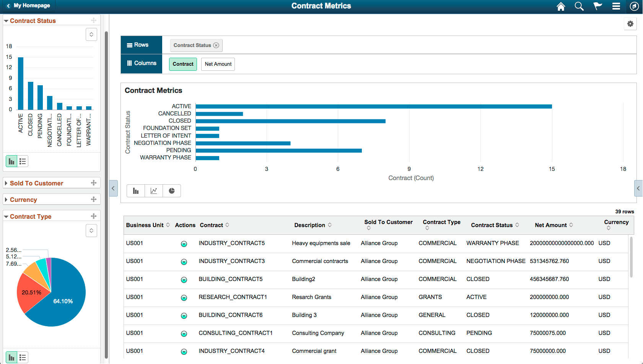Toggle the Net Amount column measure
Screen dimensions: 643x364
218,64
